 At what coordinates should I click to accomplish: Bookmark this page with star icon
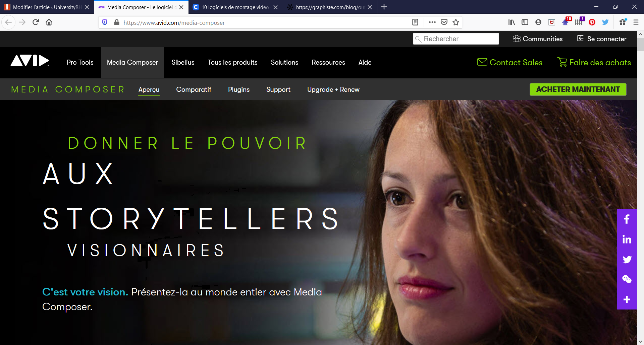pyautogui.click(x=455, y=22)
